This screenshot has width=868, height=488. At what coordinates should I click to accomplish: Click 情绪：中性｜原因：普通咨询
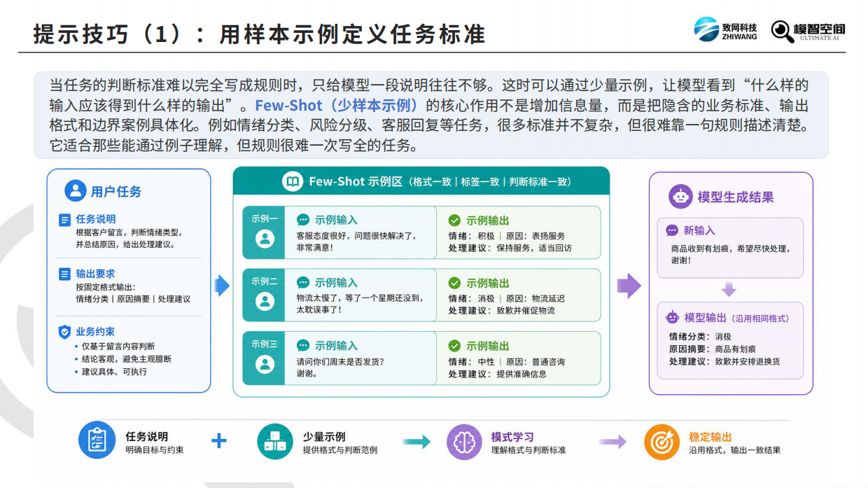pos(507,362)
